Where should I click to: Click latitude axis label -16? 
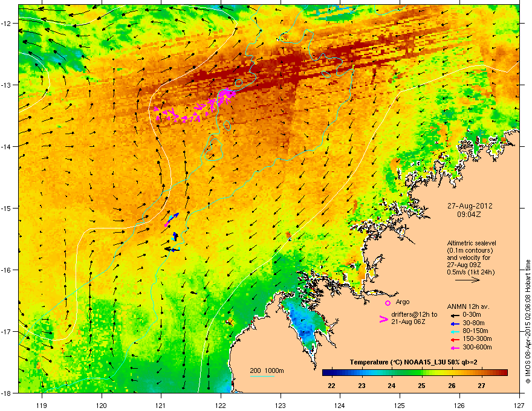click(6, 270)
